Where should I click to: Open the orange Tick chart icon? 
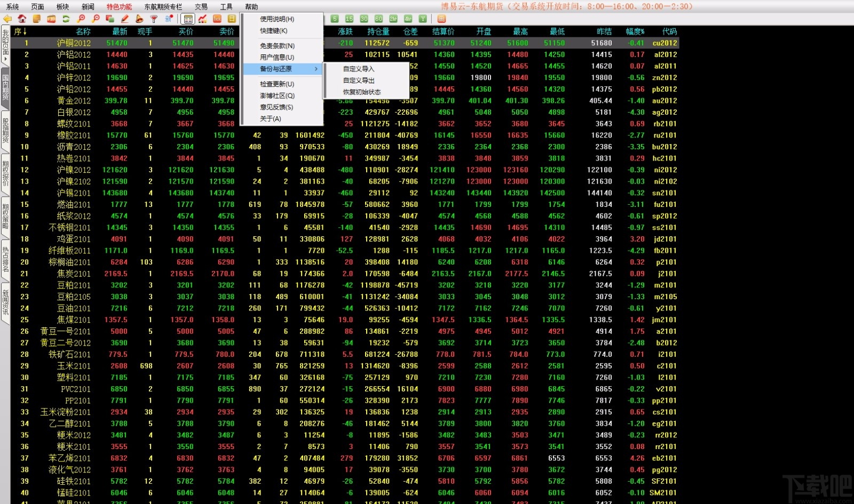click(x=217, y=19)
